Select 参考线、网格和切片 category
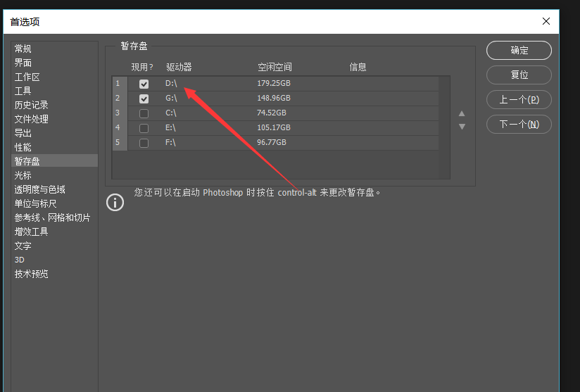Screen dimensions: 580x392 click(53, 217)
